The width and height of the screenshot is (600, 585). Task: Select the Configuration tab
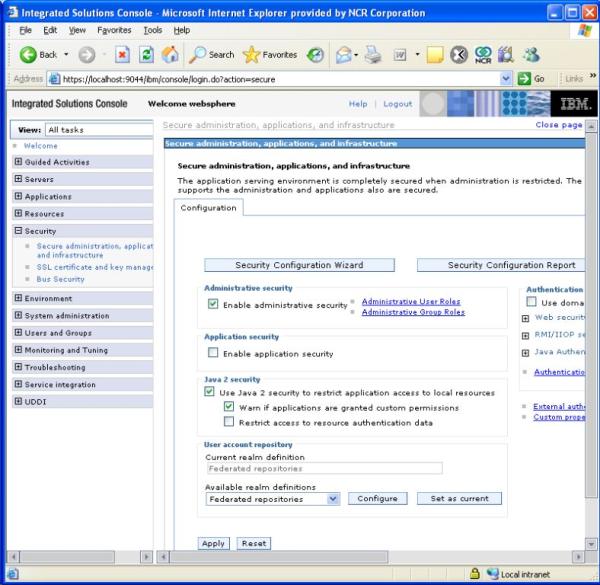pyautogui.click(x=209, y=208)
